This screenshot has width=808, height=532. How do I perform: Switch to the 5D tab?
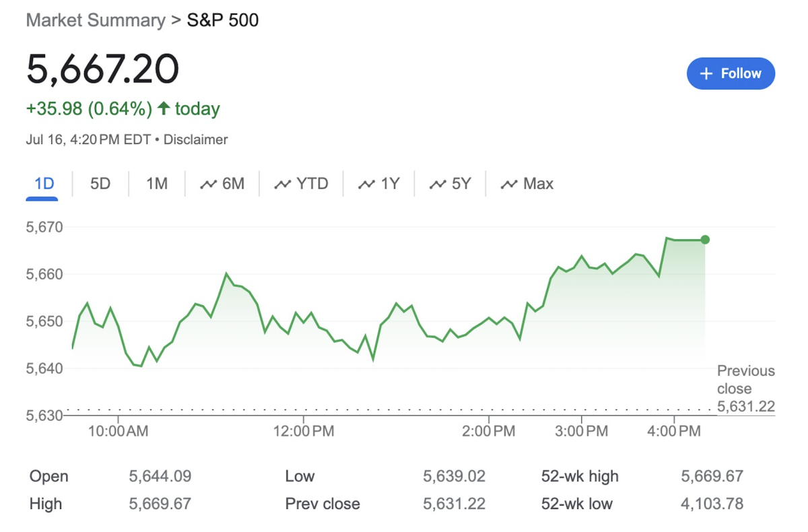98,183
